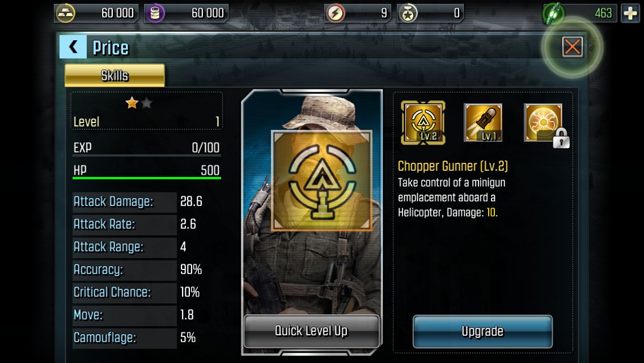Image resolution: width=644 pixels, height=363 pixels.
Task: Tap the lightning energy icon
Action: pos(336,13)
